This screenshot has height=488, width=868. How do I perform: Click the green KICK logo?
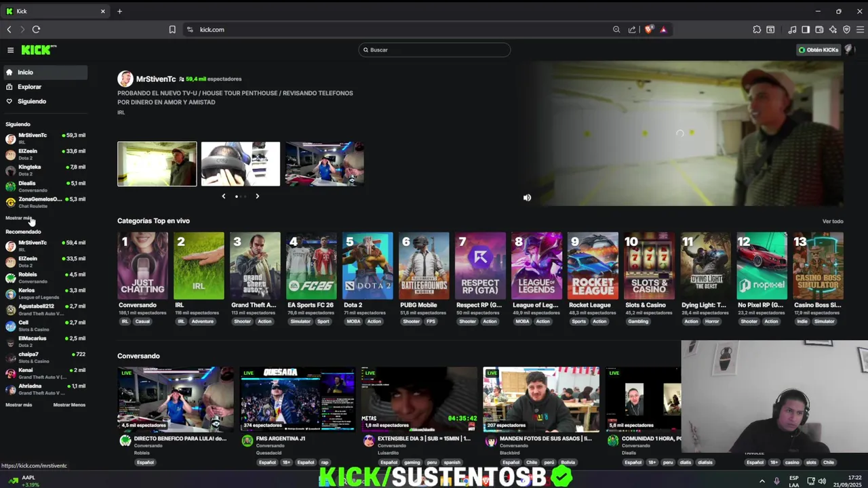pos(39,50)
